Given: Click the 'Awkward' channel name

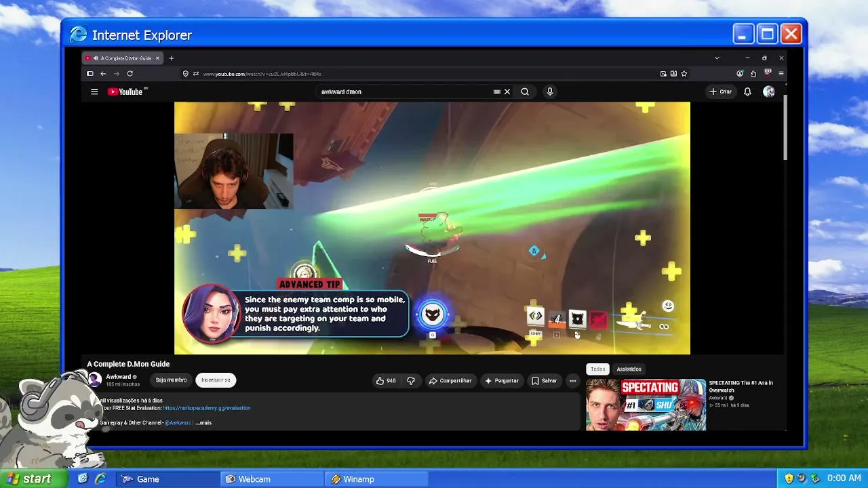Looking at the screenshot, I should point(119,377).
